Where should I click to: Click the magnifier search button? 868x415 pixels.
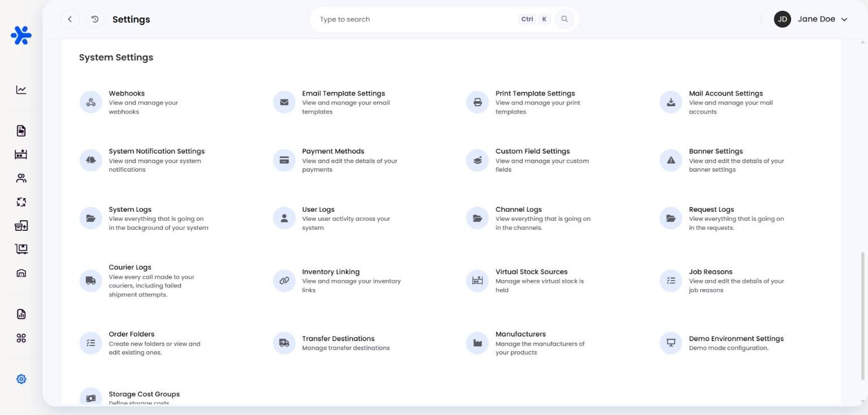564,19
